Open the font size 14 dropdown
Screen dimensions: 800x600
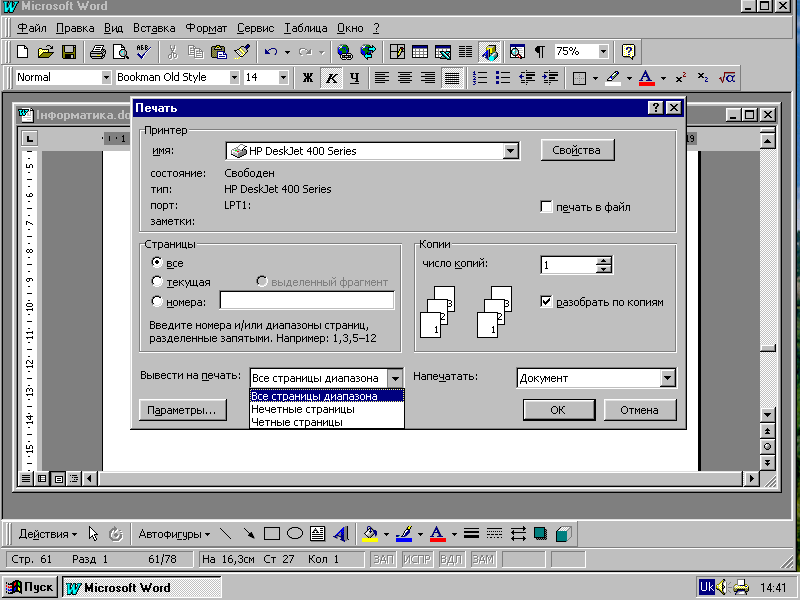click(x=283, y=78)
